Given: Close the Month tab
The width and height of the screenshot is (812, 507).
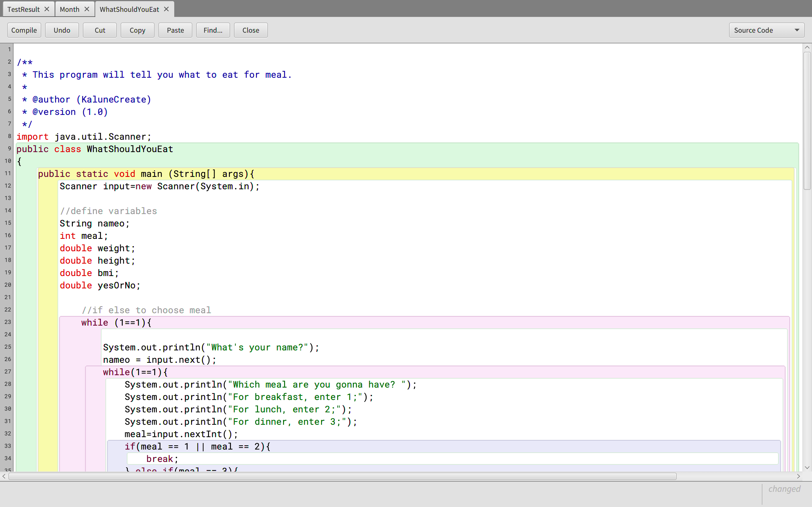Looking at the screenshot, I should tap(87, 9).
